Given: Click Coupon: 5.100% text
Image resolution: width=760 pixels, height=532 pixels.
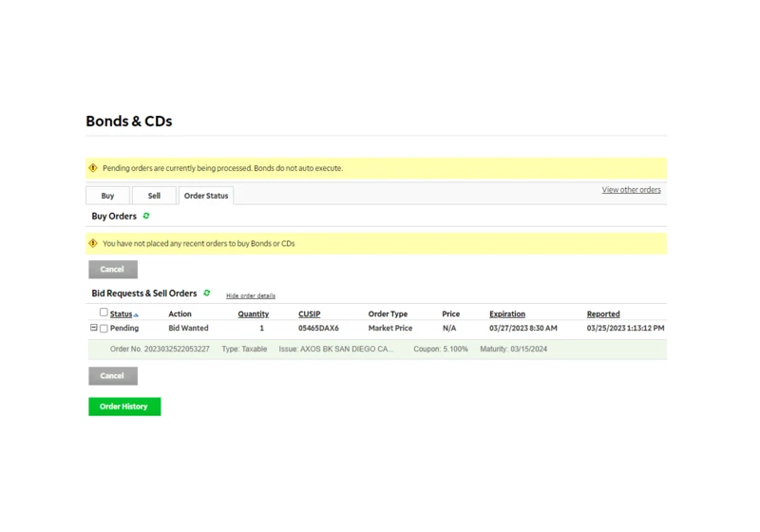Looking at the screenshot, I should (x=441, y=349).
